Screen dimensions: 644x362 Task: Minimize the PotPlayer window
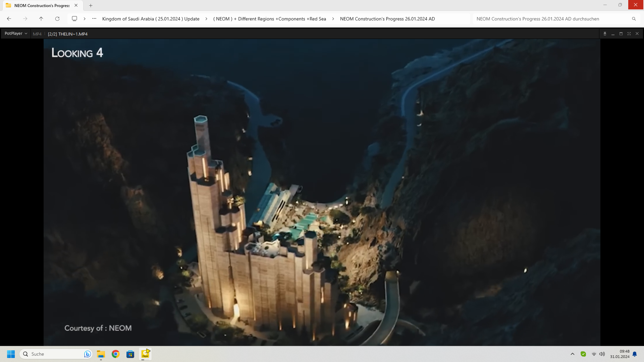click(x=613, y=34)
